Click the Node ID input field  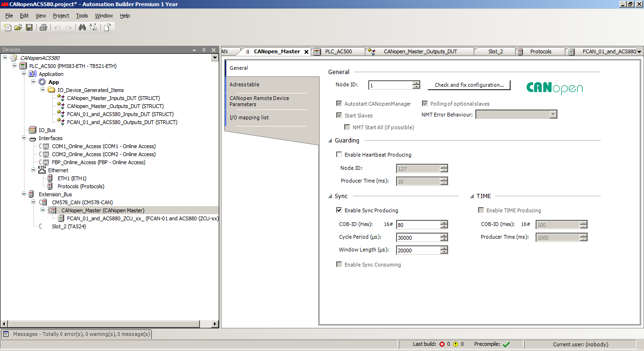390,85
